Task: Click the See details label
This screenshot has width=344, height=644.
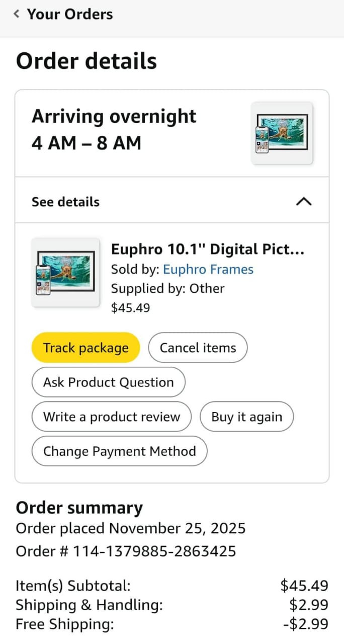Action: 65,202
